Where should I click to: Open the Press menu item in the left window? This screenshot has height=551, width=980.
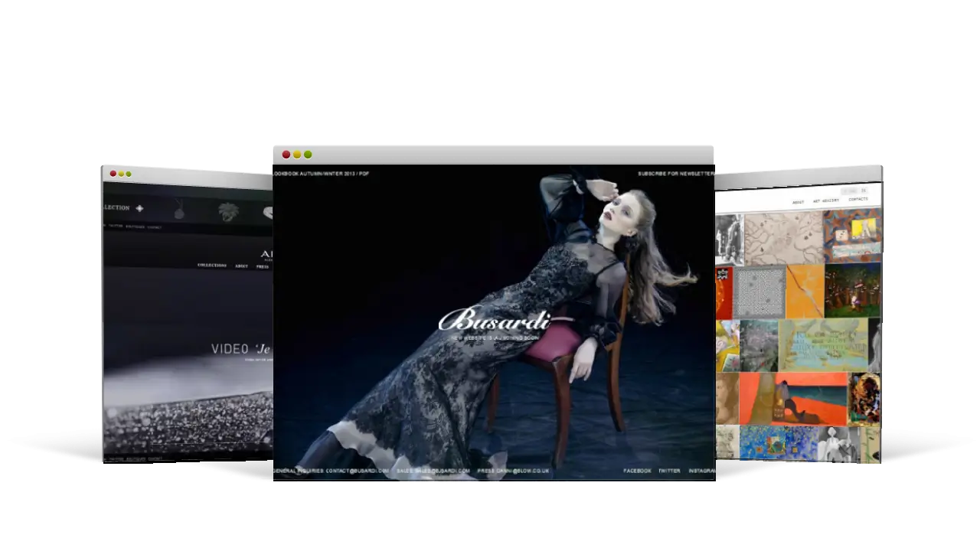(x=263, y=266)
